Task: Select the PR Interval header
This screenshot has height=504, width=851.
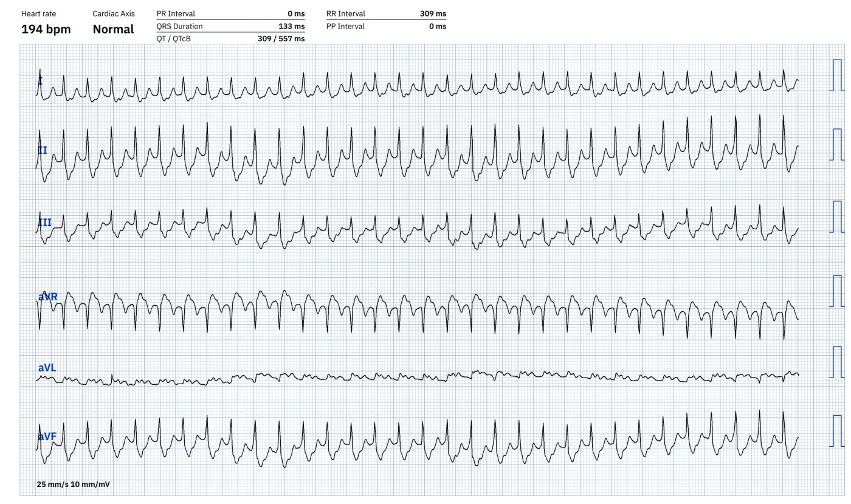Action: [x=175, y=13]
